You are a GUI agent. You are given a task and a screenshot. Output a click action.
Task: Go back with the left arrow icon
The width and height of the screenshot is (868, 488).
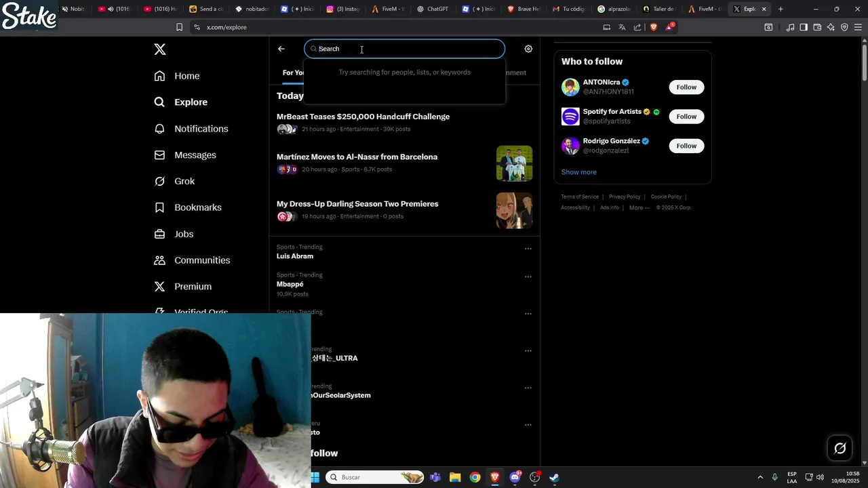coord(281,49)
